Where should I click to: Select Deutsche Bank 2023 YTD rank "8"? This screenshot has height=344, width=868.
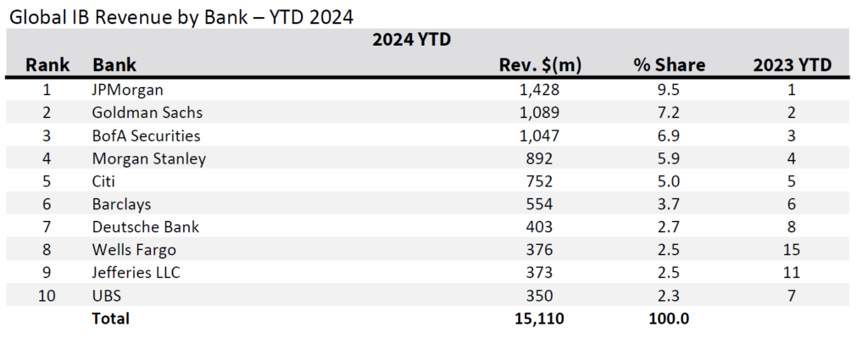click(792, 227)
